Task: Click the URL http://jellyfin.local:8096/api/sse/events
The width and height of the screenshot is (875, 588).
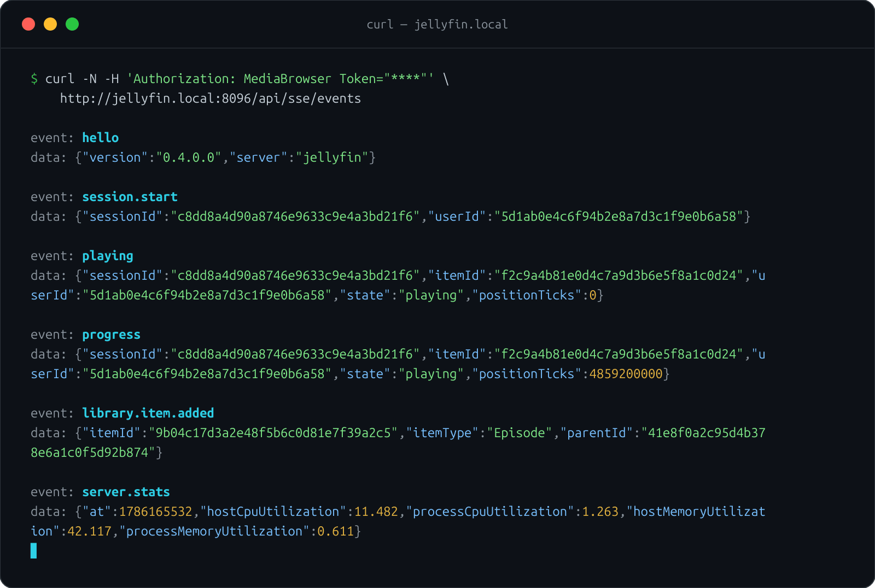Action: [211, 98]
